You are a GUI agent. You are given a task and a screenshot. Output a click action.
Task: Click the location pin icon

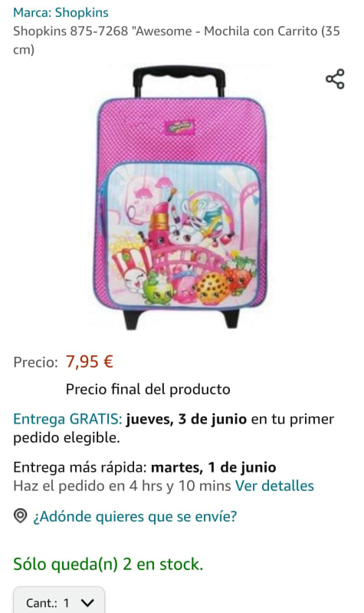[21, 516]
